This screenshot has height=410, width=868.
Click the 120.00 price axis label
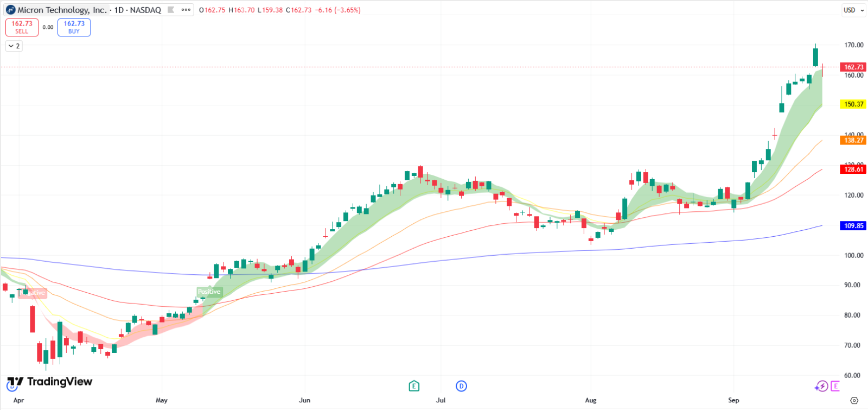(x=854, y=195)
